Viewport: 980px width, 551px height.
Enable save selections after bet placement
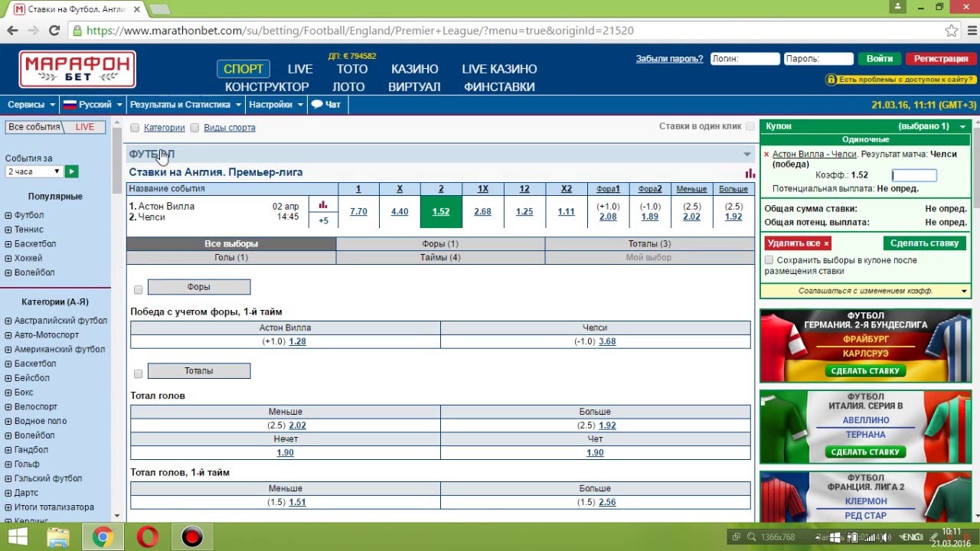[x=769, y=260]
